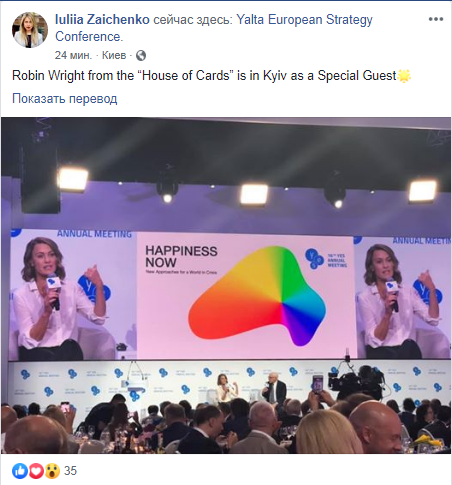Image resolution: width=452 pixels, height=485 pixels.
Task: Click the '24 мин.' post timestamp
Action: [x=73, y=55]
